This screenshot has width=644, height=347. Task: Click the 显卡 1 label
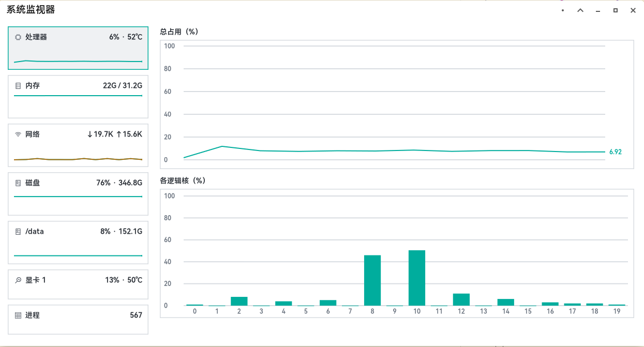pos(36,280)
